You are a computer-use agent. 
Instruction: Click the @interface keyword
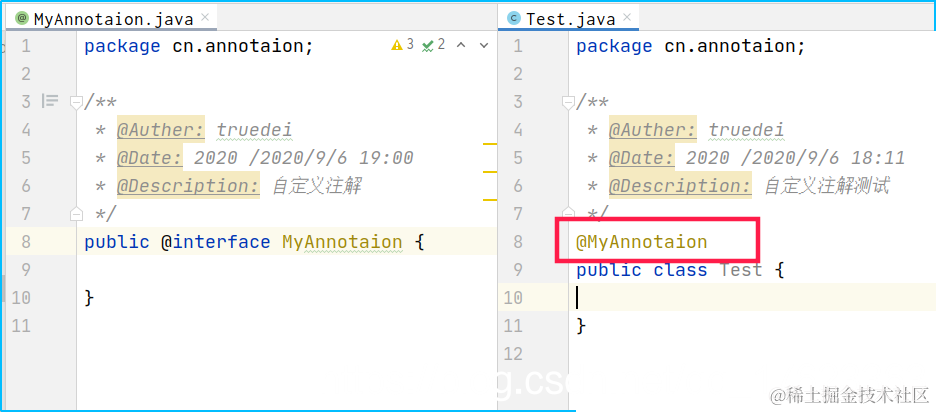[215, 242]
